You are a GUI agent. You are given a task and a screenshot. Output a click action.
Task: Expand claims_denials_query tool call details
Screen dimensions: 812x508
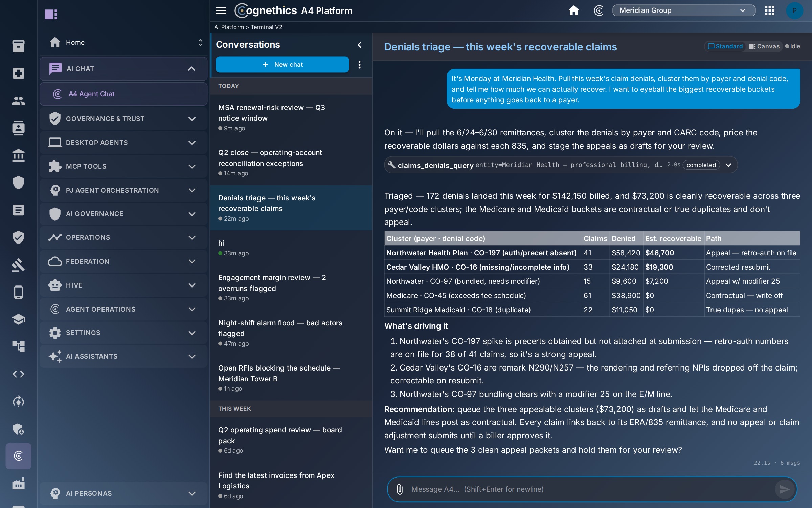pyautogui.click(x=728, y=165)
